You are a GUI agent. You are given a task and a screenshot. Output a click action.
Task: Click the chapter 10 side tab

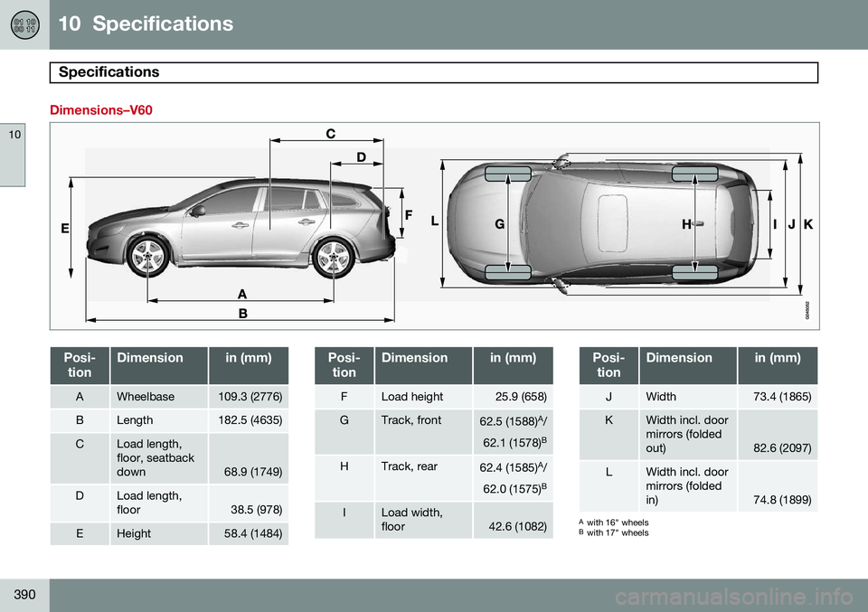(13, 155)
